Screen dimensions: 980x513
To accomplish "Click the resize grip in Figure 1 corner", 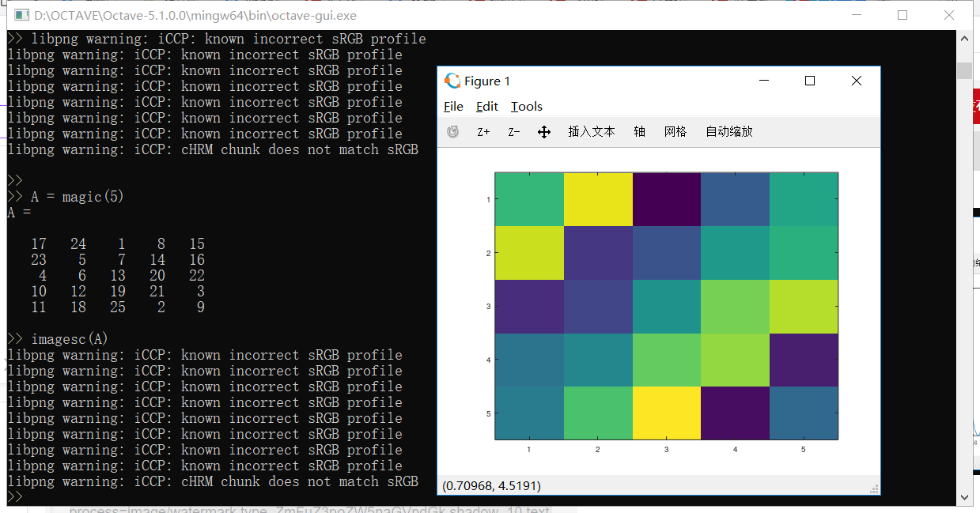I will (x=874, y=489).
